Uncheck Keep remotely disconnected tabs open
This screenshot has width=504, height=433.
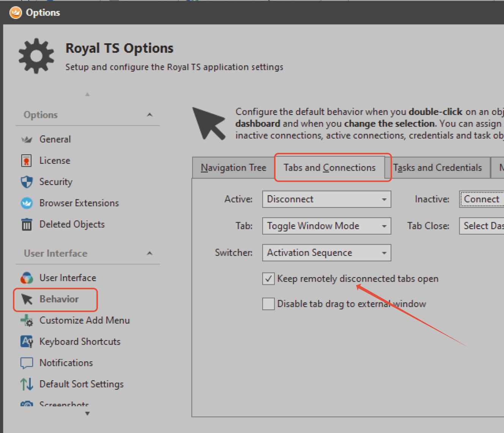point(268,279)
